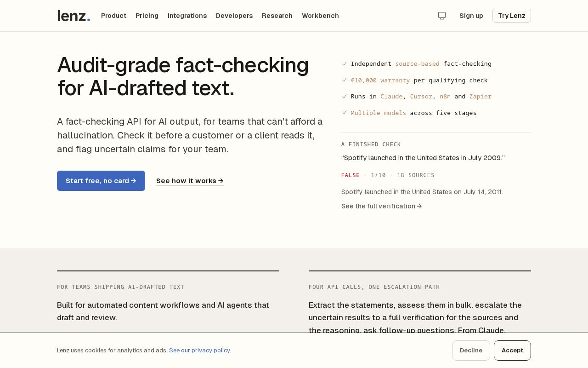The image size is (588, 368).
Task: Click the 18 SOURCES text
Action: point(416,175)
